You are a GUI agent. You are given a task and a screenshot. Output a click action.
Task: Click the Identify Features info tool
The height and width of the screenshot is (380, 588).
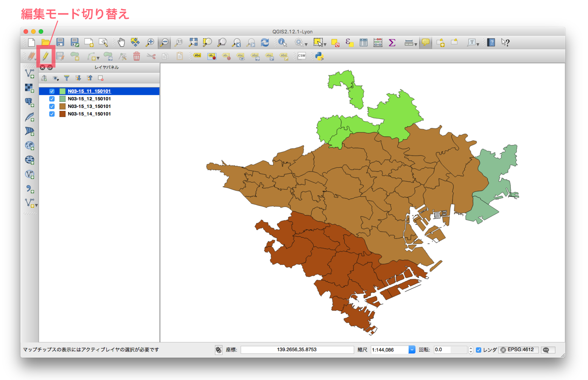point(282,42)
